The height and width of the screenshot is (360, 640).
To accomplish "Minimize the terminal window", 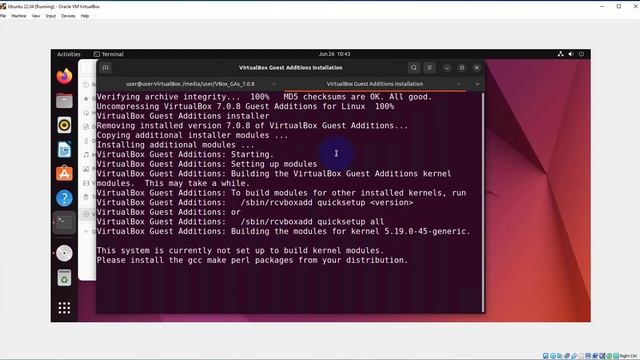I will click(447, 68).
